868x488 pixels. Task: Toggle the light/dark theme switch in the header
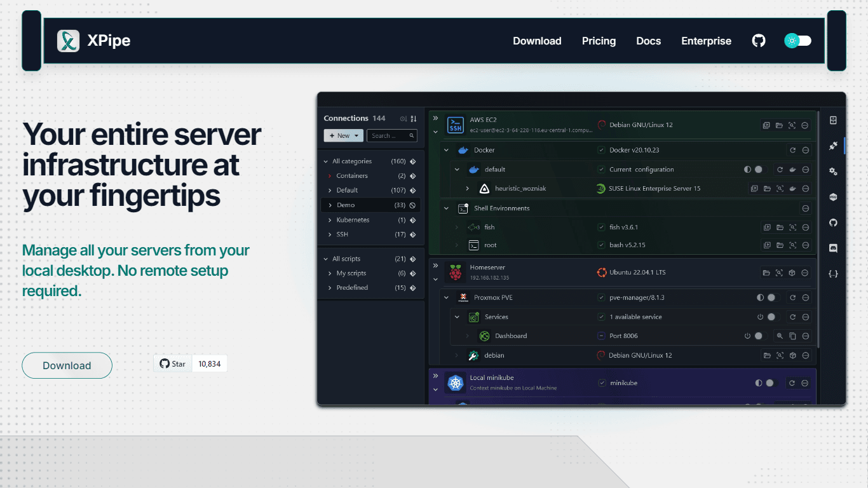[x=798, y=41]
